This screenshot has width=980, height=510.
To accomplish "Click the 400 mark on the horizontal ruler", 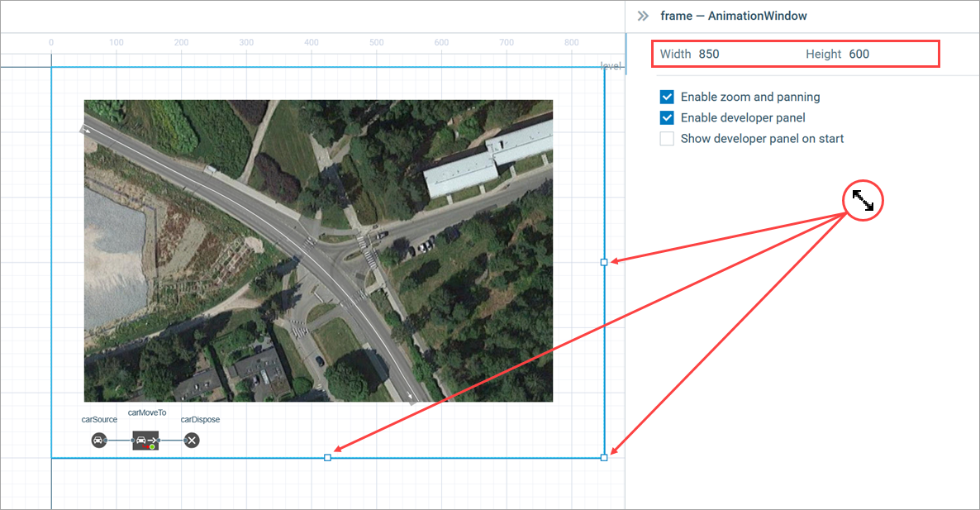I will (x=312, y=42).
